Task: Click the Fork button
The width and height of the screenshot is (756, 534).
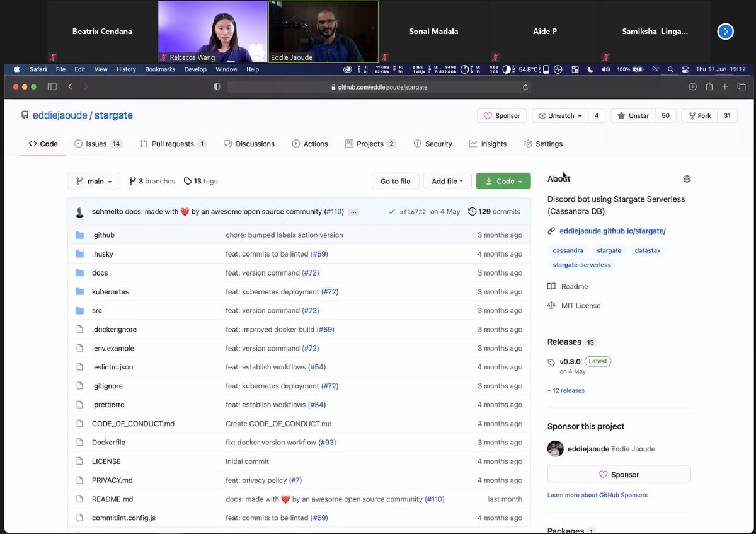Action: [x=699, y=116]
